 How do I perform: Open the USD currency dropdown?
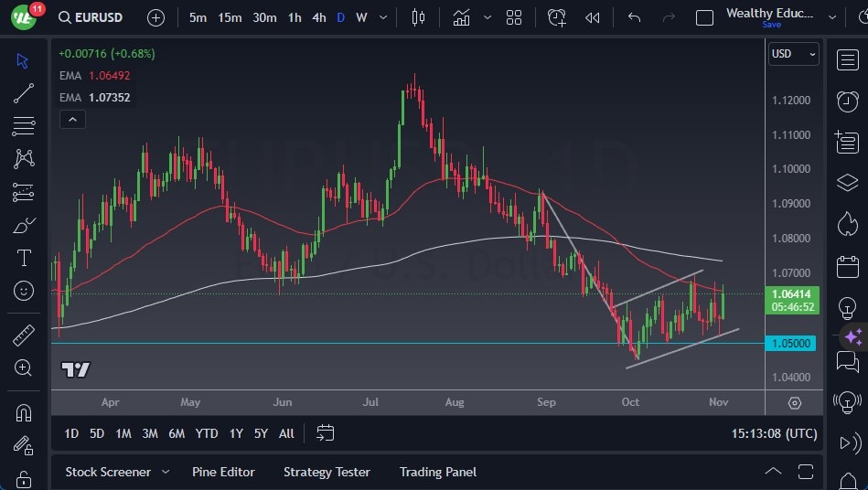tap(793, 54)
